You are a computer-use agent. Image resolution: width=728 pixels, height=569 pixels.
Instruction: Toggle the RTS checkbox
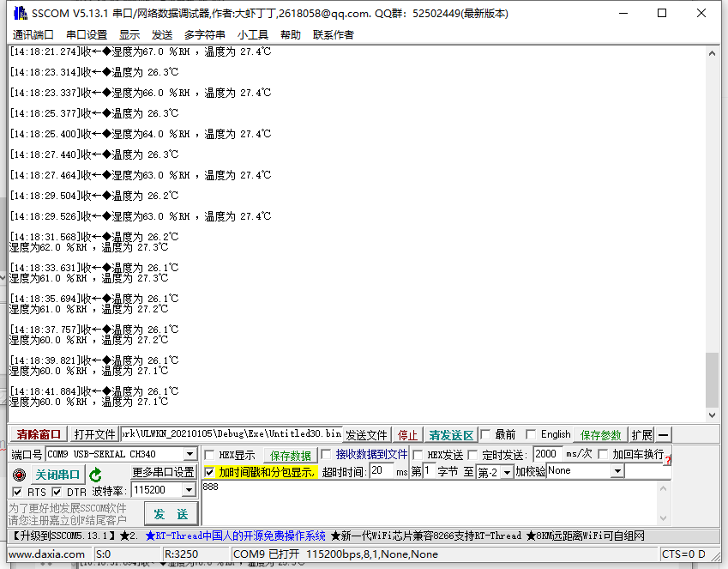click(17, 492)
